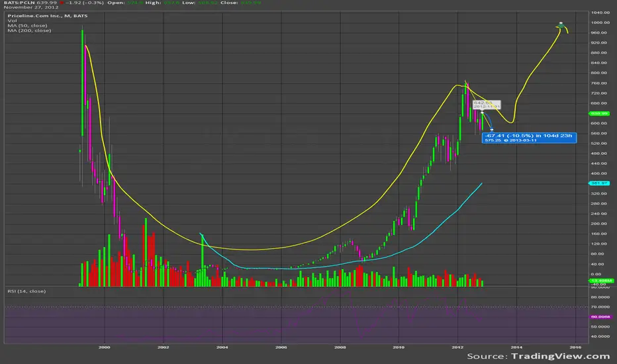Viewport: 617px width, 364px height.
Task: Click the BATS:PCLN ticker symbol in header
Action: 19,3
